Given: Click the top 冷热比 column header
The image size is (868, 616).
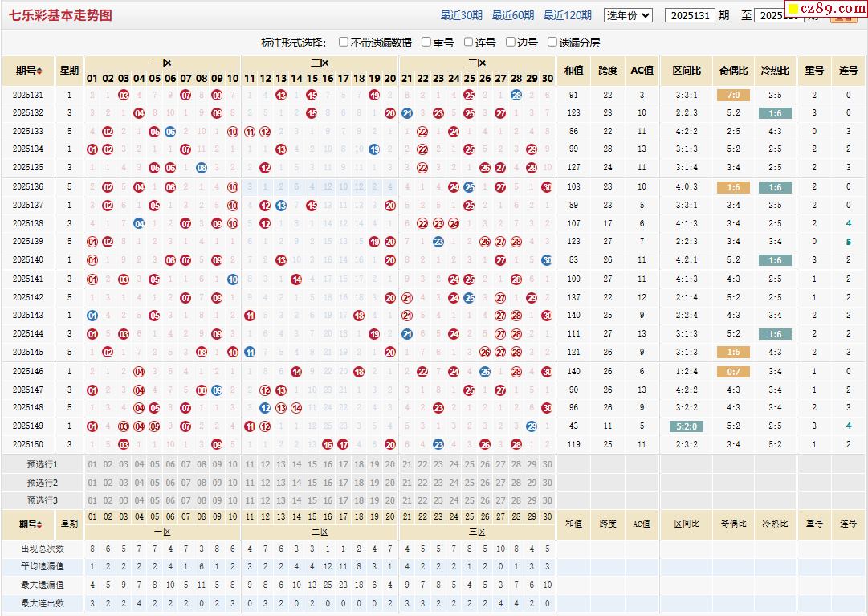Looking at the screenshot, I should (x=775, y=71).
